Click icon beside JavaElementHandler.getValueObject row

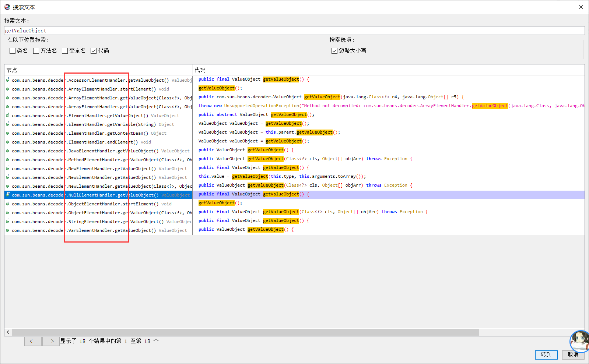point(7,151)
